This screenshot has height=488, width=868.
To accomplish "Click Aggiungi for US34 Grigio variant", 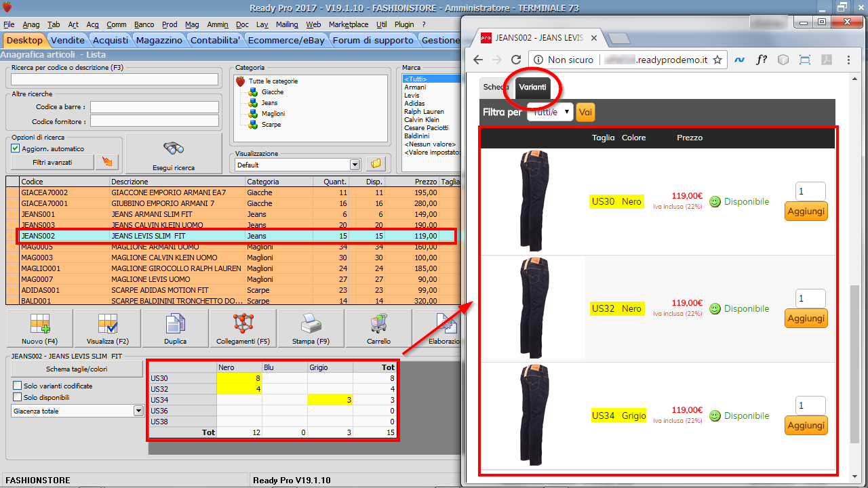I will pos(806,426).
